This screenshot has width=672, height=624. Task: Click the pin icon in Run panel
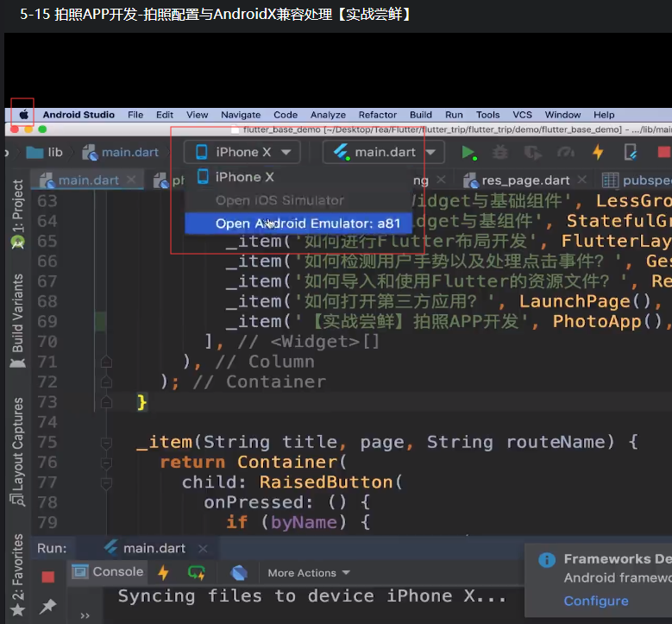[x=48, y=607]
